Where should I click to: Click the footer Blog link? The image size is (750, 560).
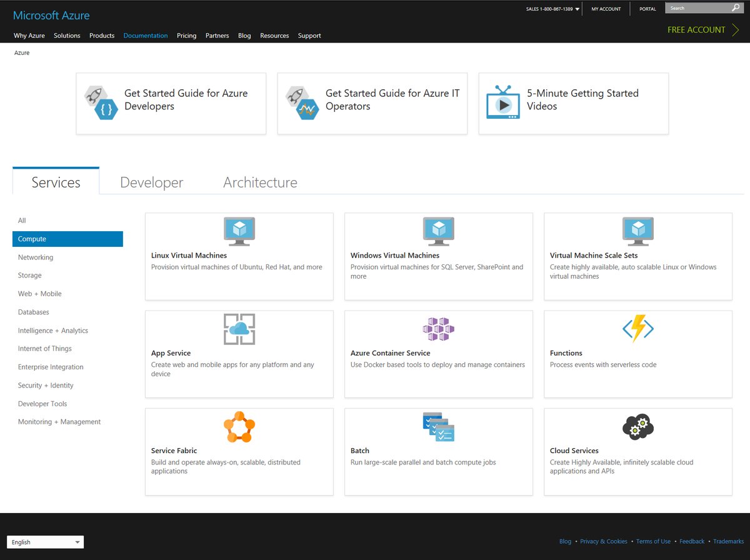pyautogui.click(x=565, y=541)
